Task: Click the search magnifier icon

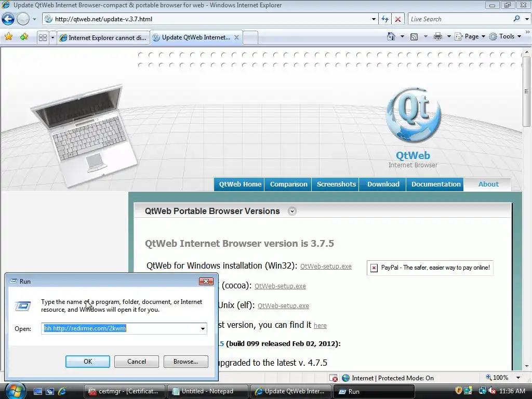Action: point(517,19)
